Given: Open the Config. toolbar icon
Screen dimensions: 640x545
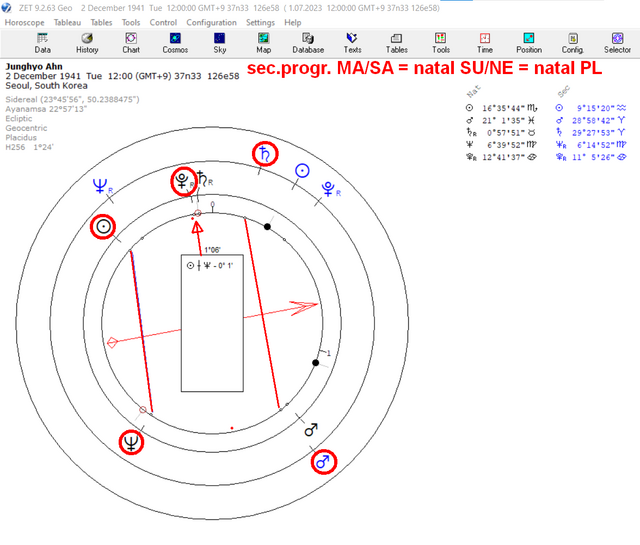Looking at the screenshot, I should pyautogui.click(x=573, y=43).
